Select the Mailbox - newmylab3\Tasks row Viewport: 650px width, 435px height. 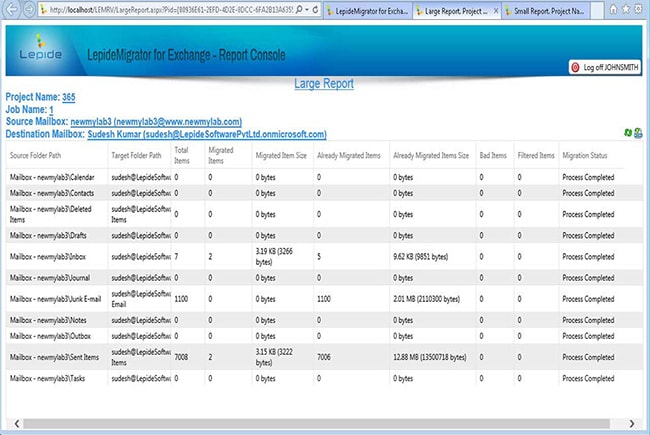coord(324,378)
